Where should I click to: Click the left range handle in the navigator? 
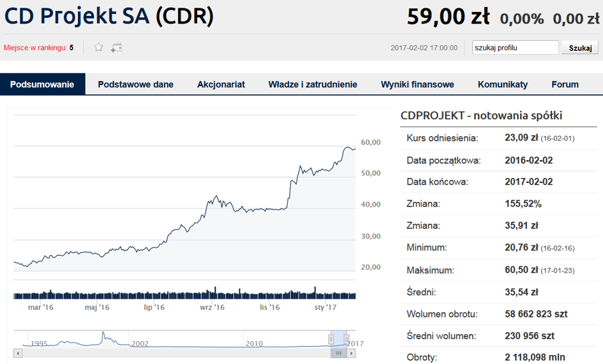[x=331, y=339]
